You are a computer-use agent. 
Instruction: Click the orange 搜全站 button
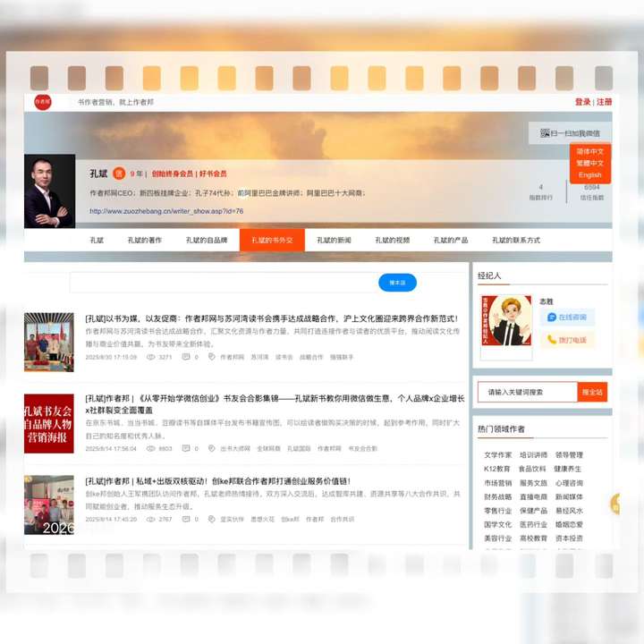[x=592, y=393]
